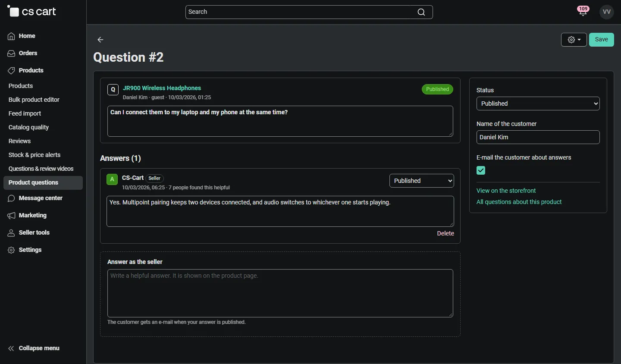Click the Answer as the seller textarea

click(280, 293)
